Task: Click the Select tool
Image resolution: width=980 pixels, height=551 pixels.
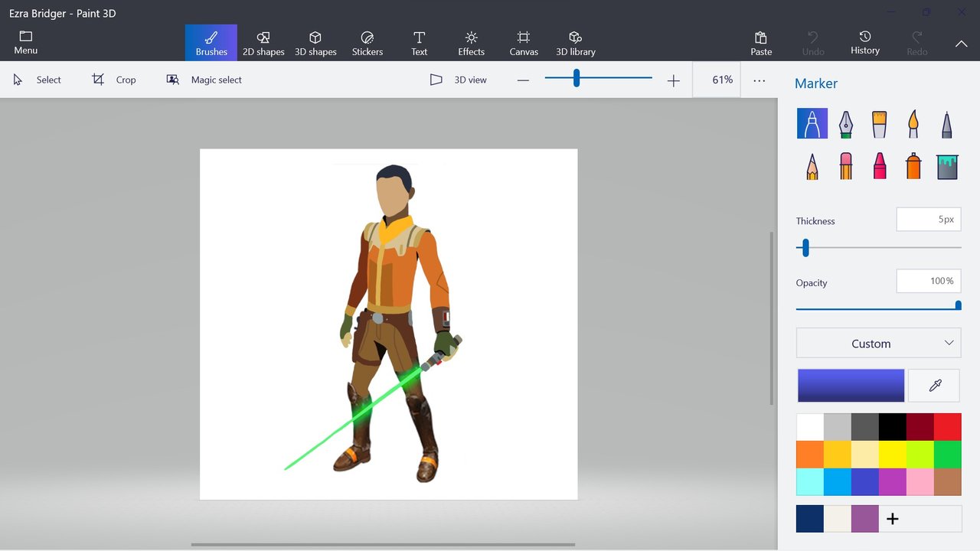Action: 38,80
